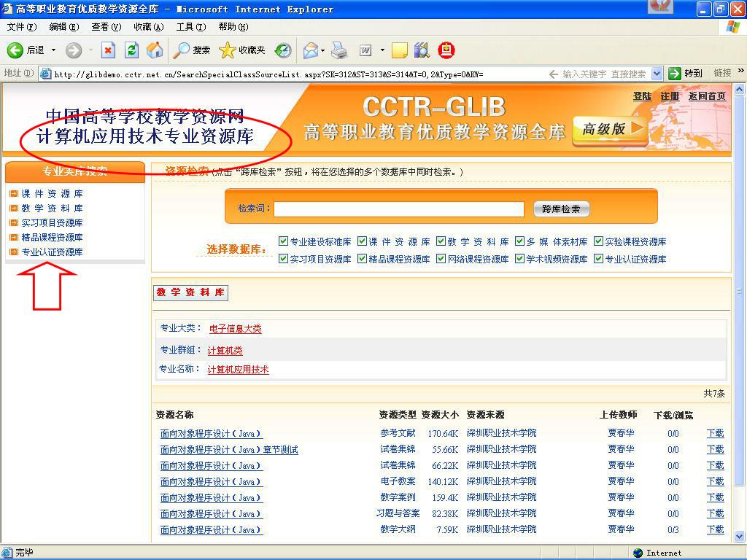
Task: Uncheck 网络课程资源库 checkbox
Action: pyautogui.click(x=441, y=259)
